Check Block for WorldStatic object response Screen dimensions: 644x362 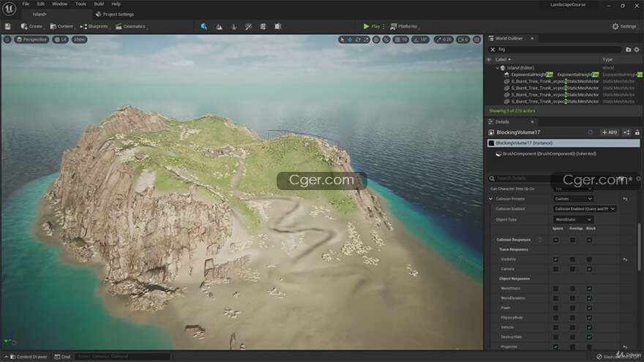[589, 289]
